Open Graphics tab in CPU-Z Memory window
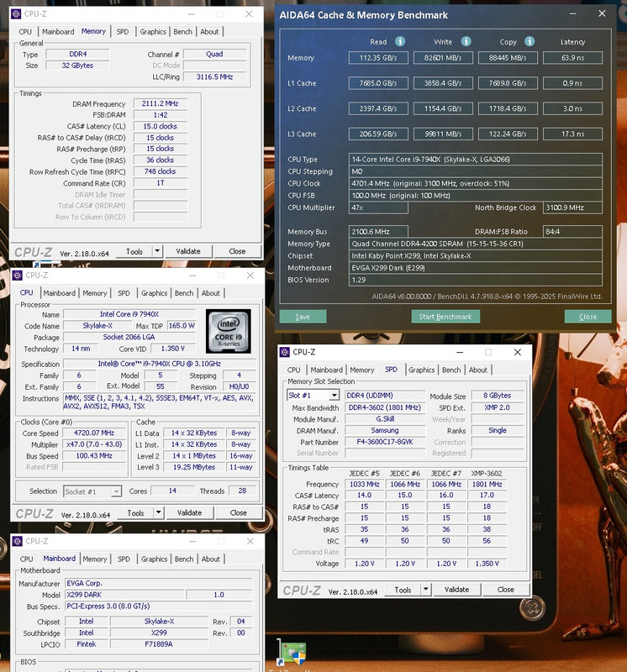 [x=153, y=32]
